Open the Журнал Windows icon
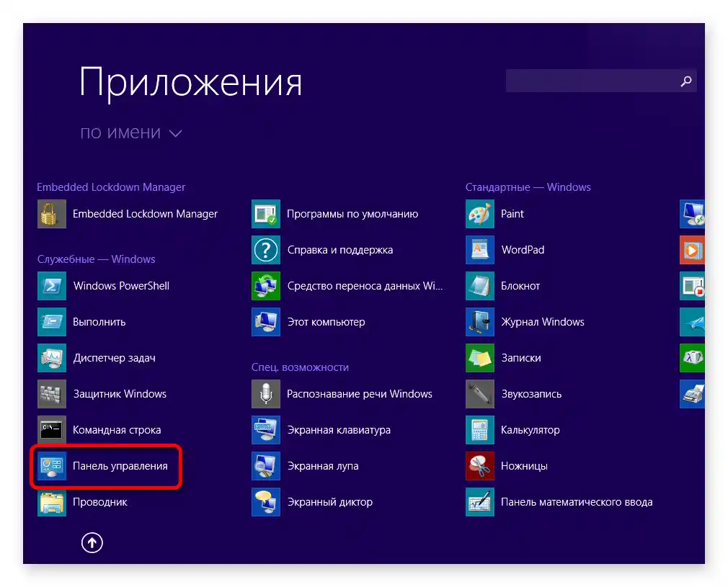Viewport: 728px width, 587px height. pos(480,322)
